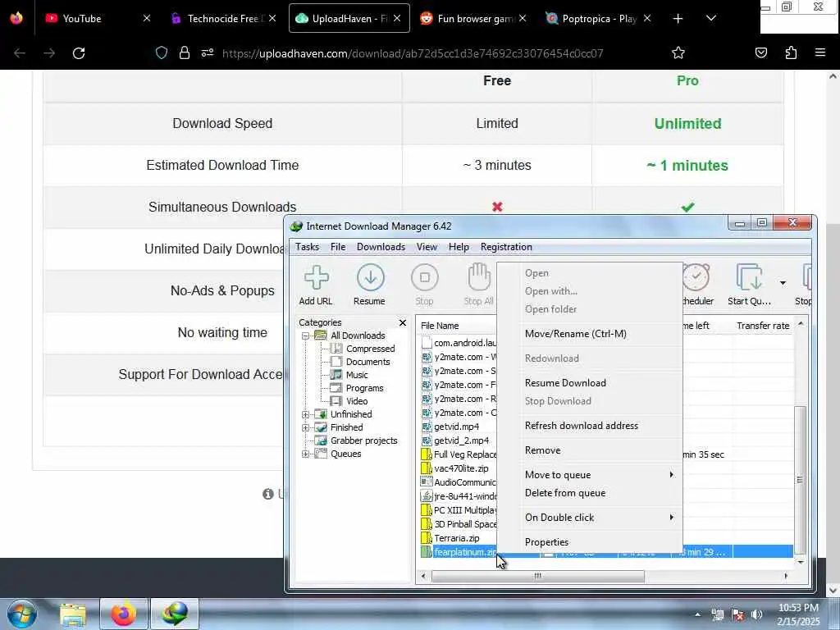Viewport: 840px width, 630px height.
Task: Open the Tasks menu
Action: coord(307,247)
